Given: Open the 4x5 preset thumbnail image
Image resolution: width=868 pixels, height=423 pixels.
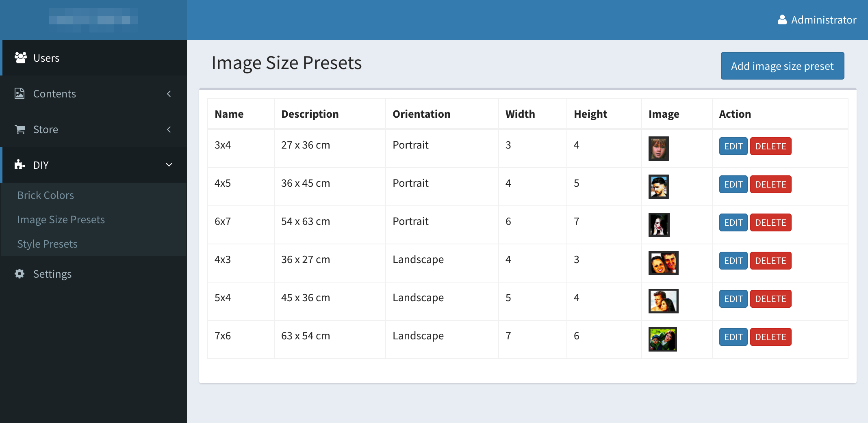Looking at the screenshot, I should point(658,187).
